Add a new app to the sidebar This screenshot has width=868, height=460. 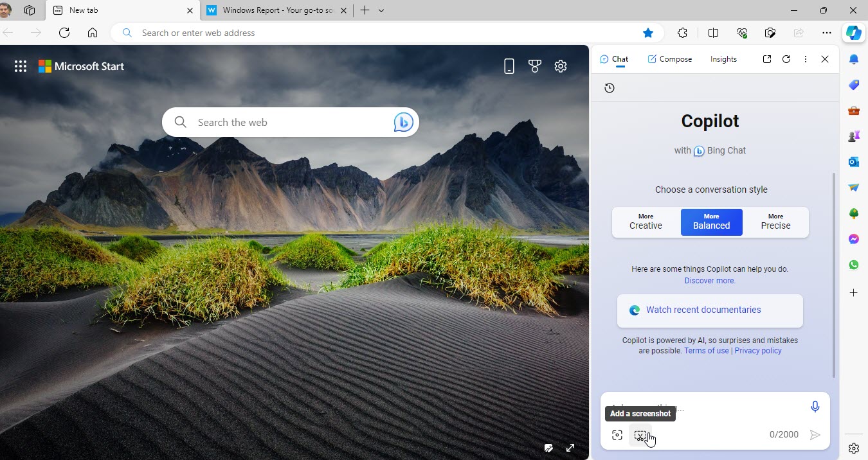[x=854, y=293]
